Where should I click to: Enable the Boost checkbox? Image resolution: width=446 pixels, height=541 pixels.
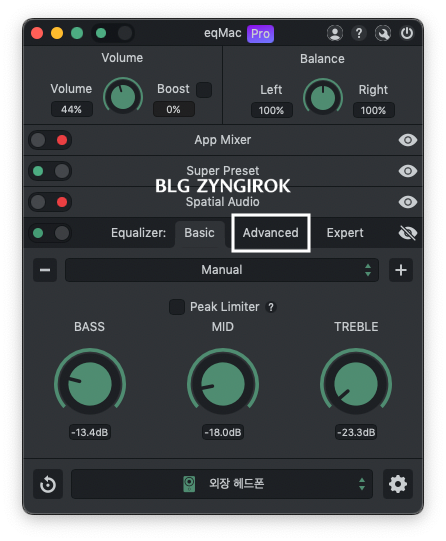pos(204,90)
